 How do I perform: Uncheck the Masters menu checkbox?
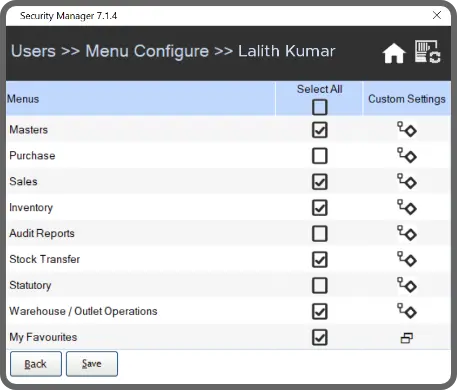point(320,130)
